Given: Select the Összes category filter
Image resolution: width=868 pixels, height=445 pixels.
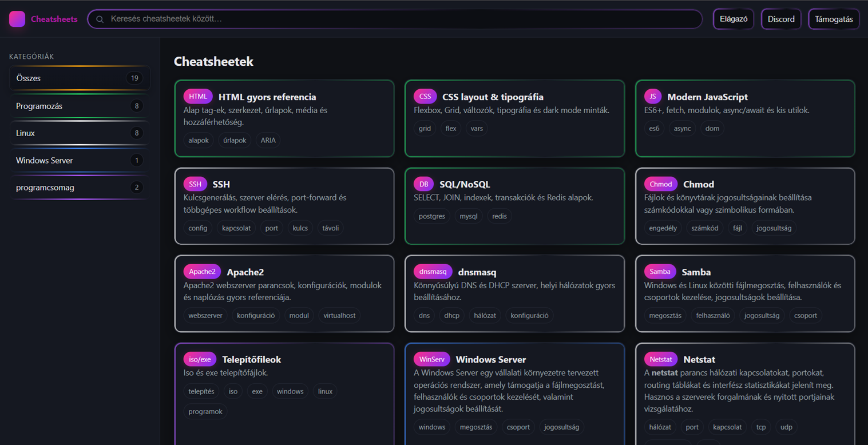Looking at the screenshot, I should click(80, 78).
